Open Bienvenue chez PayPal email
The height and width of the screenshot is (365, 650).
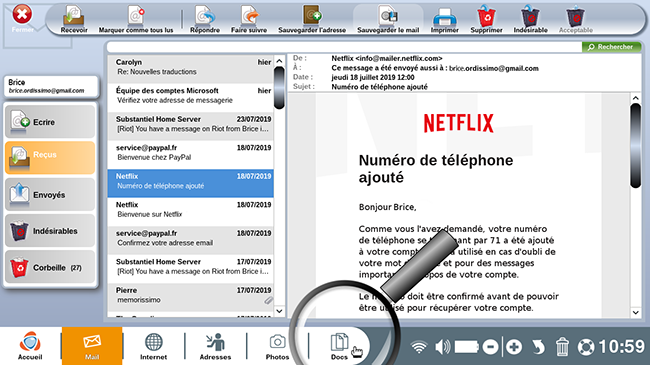[190, 155]
